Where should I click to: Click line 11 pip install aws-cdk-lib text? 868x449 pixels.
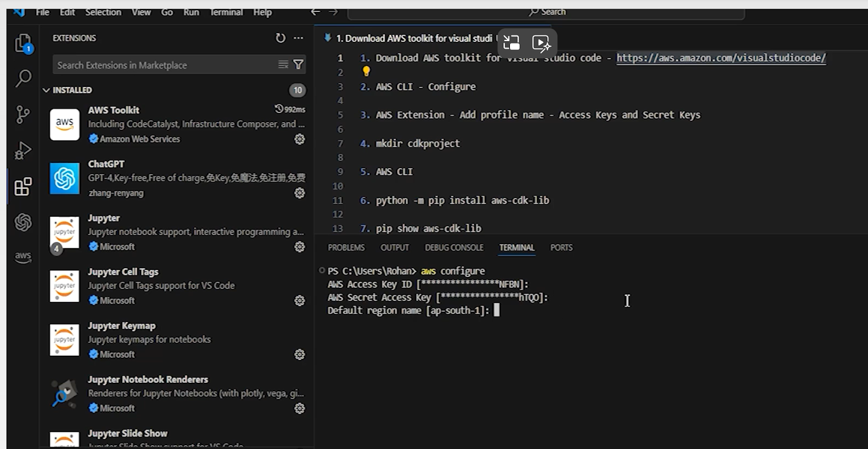[462, 200]
